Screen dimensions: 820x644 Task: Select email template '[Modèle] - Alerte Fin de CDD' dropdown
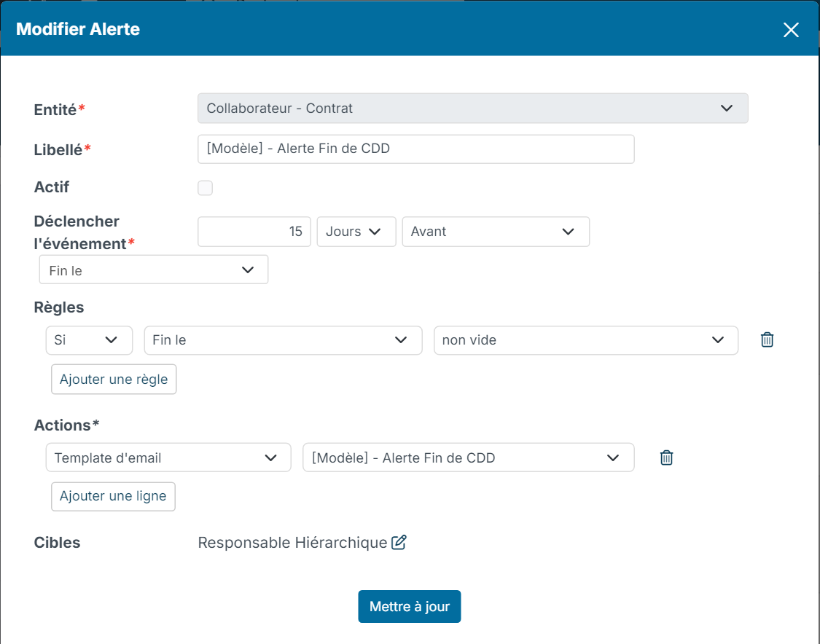pos(469,458)
